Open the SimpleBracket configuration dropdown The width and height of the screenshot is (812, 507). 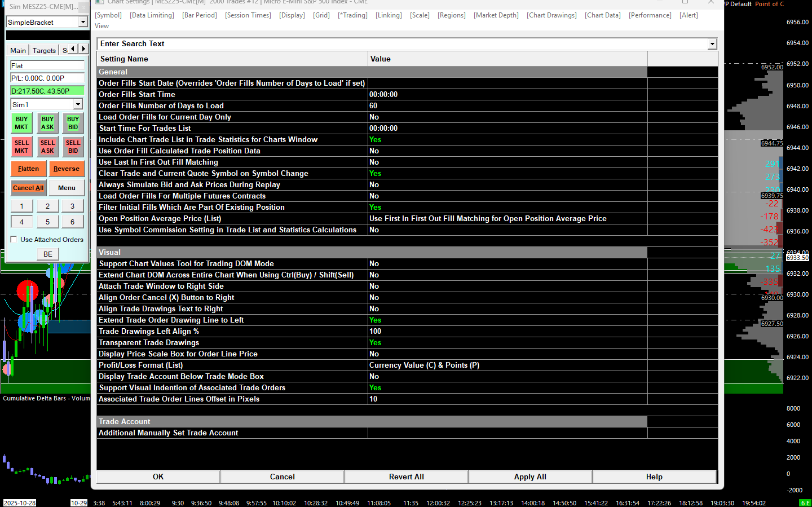(83, 22)
